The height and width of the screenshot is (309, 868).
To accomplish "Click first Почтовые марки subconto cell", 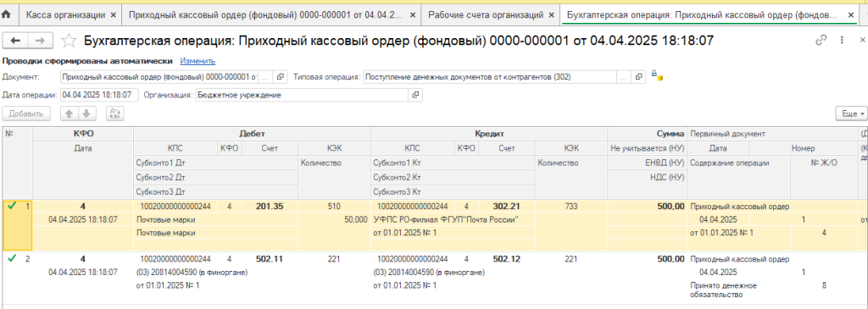I will click(216, 219).
